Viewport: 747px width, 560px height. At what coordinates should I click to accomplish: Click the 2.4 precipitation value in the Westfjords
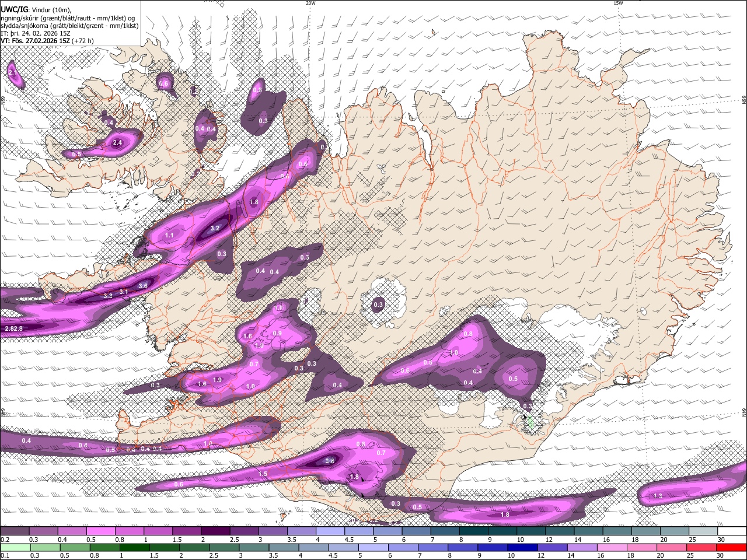117,142
